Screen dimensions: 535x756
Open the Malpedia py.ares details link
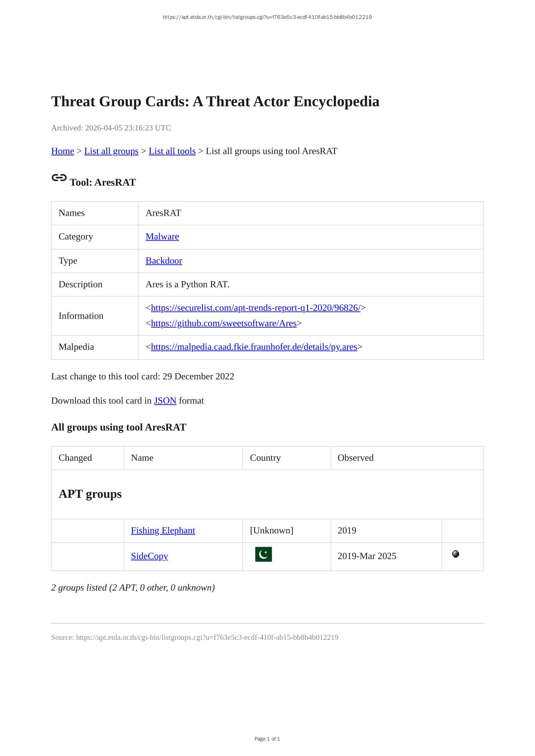tap(254, 347)
